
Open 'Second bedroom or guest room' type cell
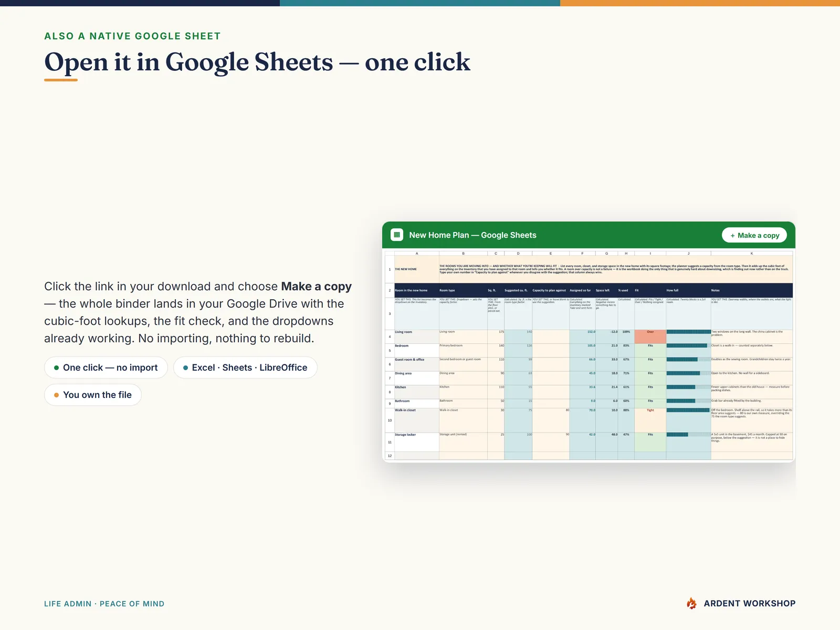pyautogui.click(x=463, y=364)
